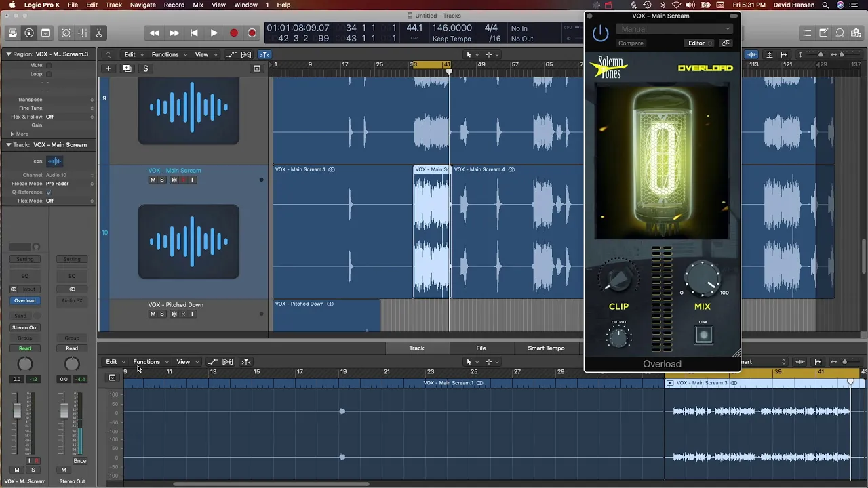Open the List Editors icon
The height and width of the screenshot is (488, 868).
[x=807, y=33]
